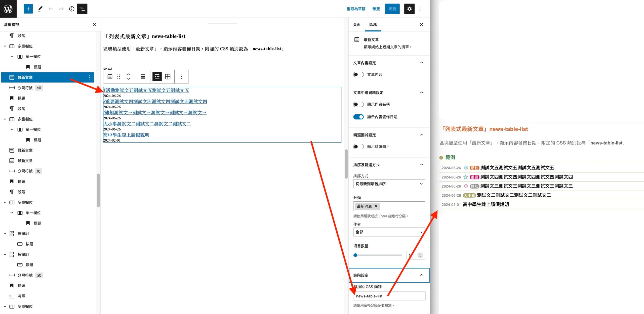Viewport: 644px width, 314px height.
Task: Enable 顯示精選圖片 toggle
Action: (358, 147)
